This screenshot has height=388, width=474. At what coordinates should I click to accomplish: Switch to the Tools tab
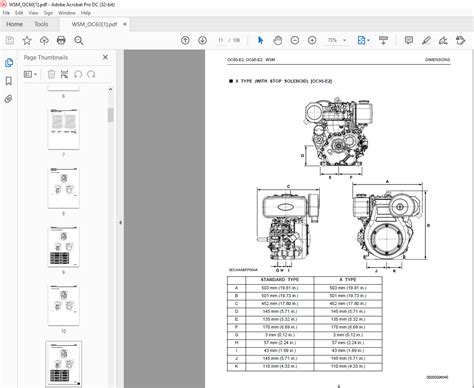point(41,24)
